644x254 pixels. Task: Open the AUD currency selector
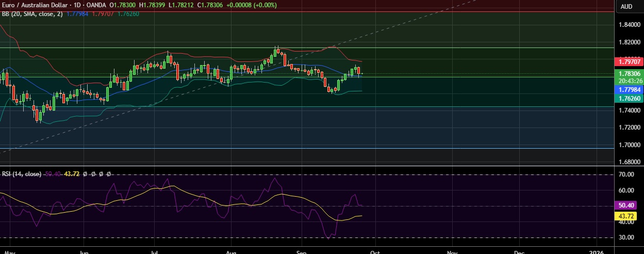pos(626,6)
